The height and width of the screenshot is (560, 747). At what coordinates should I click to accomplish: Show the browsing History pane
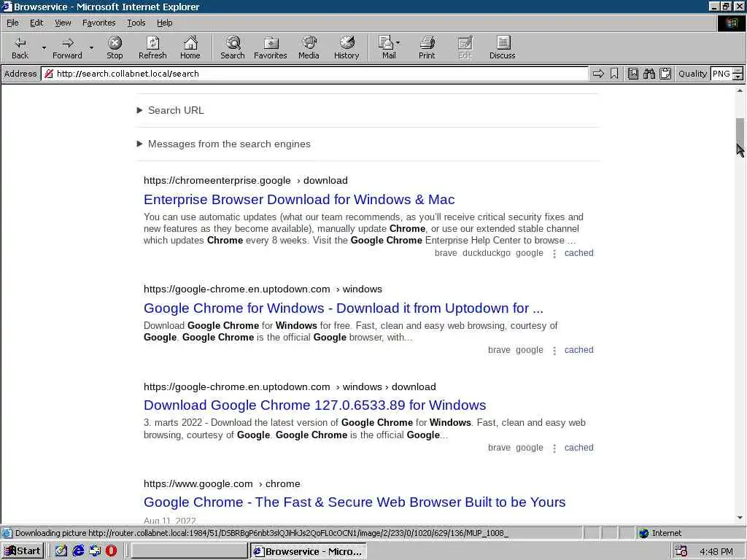click(347, 47)
